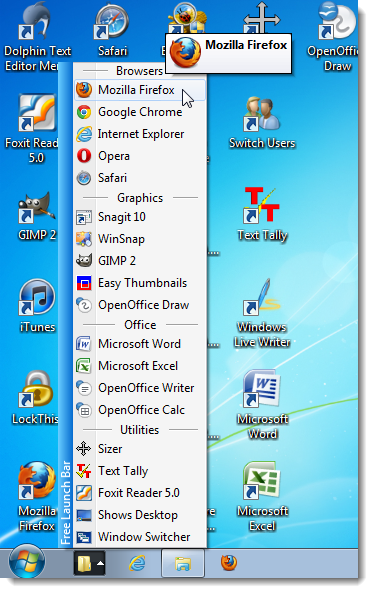Screen dimensions: 373x593
Task: Click the GIMP 2 icon in the menu
Action: [84, 261]
